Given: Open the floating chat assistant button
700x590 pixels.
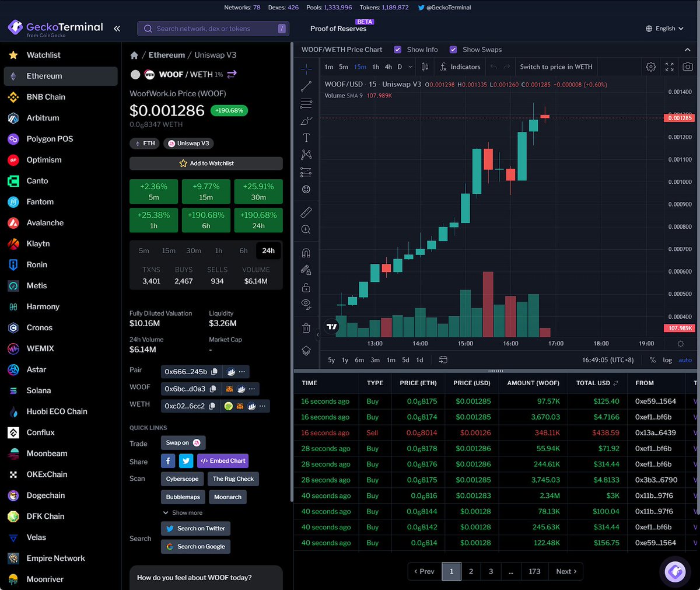Looking at the screenshot, I should [675, 572].
